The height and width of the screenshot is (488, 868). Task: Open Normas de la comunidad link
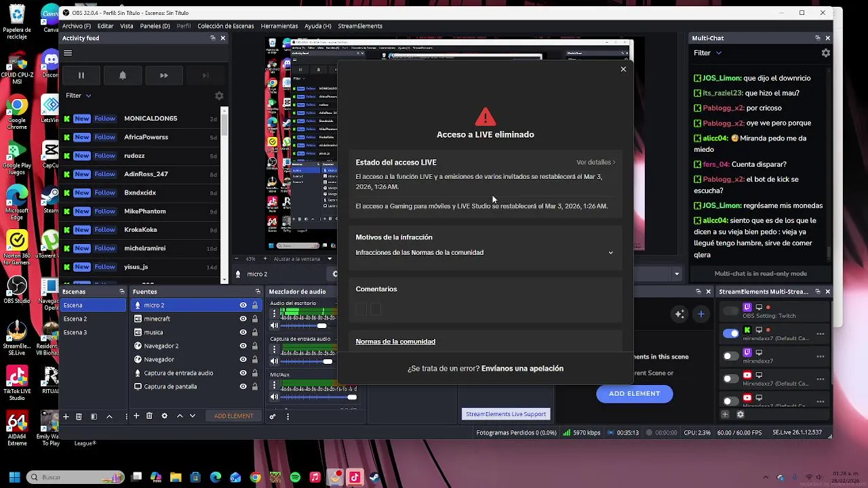395,342
